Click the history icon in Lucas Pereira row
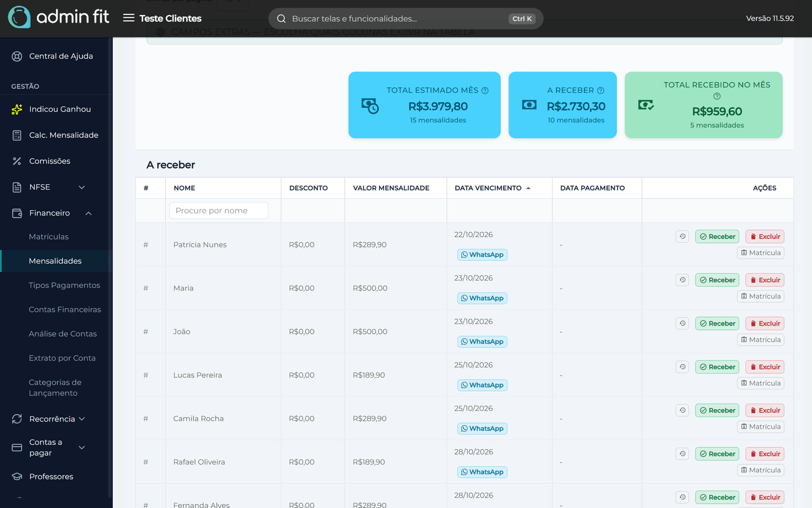This screenshot has width=812, height=508. click(683, 367)
